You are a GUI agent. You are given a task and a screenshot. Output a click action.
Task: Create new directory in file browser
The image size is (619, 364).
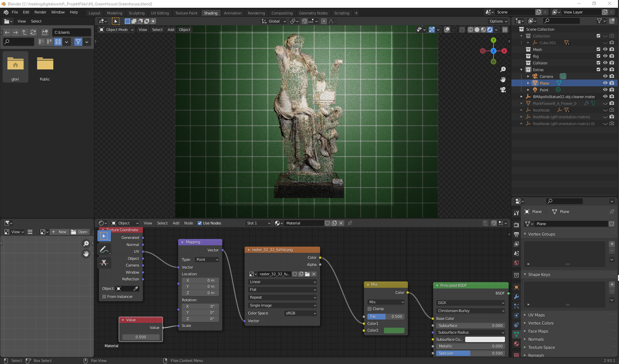45,32
